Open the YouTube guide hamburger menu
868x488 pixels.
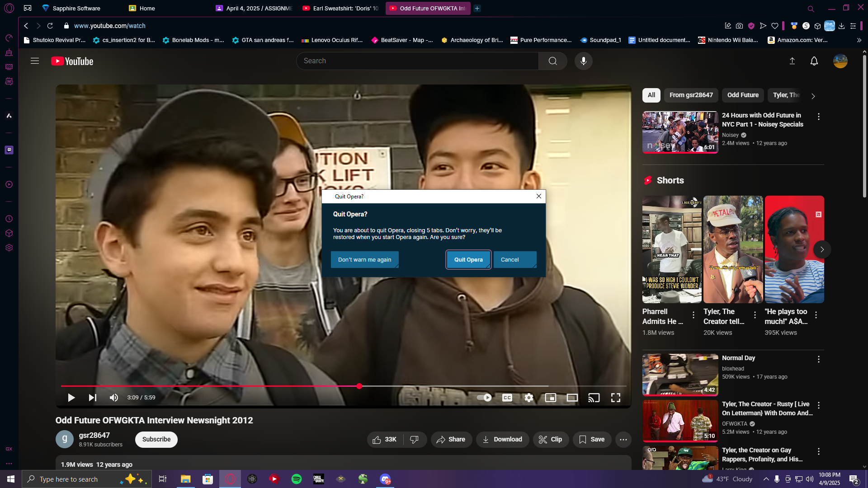35,61
